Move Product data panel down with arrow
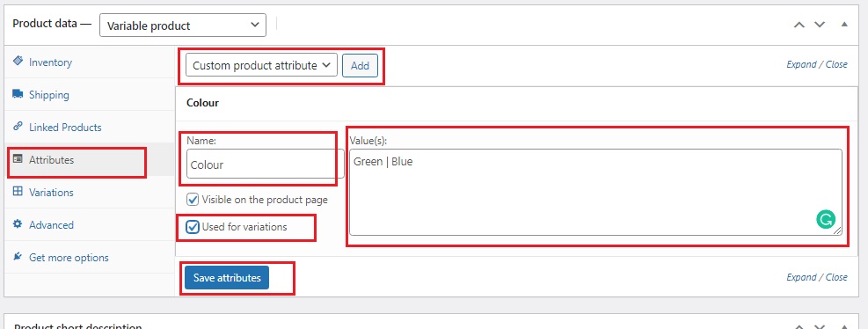868x329 pixels. tap(820, 25)
